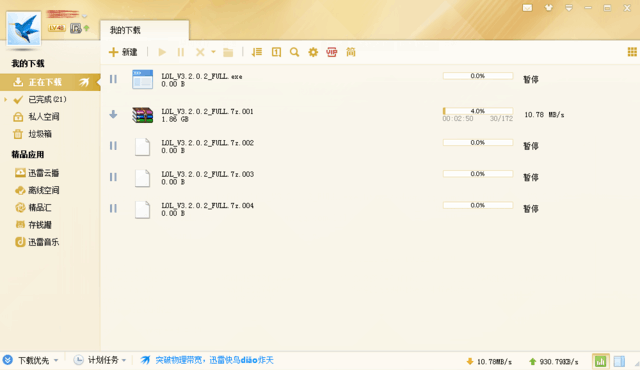Screen dimensions: 640x370
Task: Click Thunder bird avatar logo
Action: pyautogui.click(x=24, y=28)
